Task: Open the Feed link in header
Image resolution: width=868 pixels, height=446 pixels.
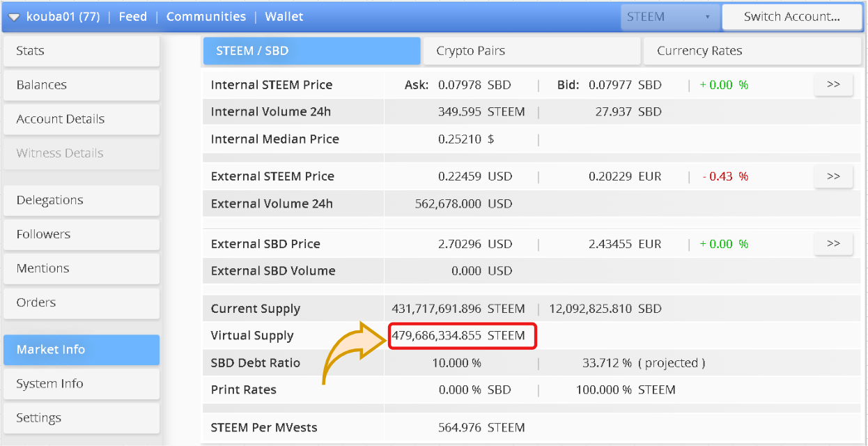Action: coord(133,17)
